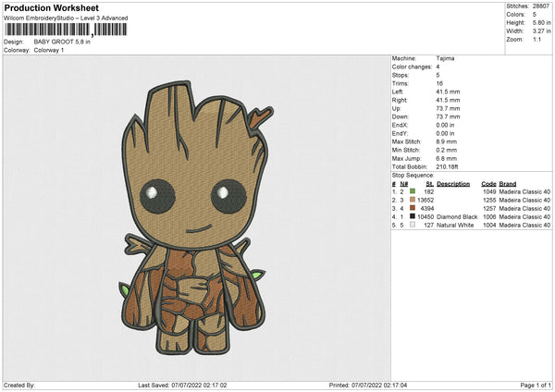Click the 'Brand' column header
The height and width of the screenshot is (392, 555).
(x=508, y=184)
